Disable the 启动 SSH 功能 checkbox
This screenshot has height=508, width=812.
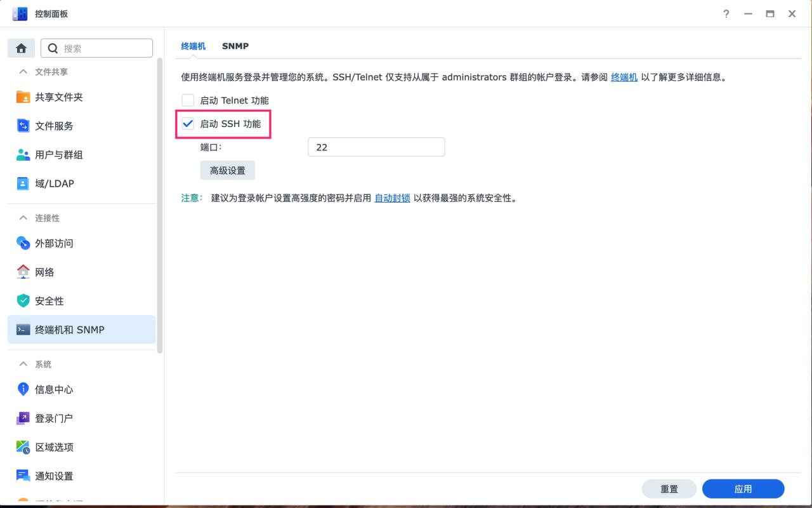click(188, 123)
